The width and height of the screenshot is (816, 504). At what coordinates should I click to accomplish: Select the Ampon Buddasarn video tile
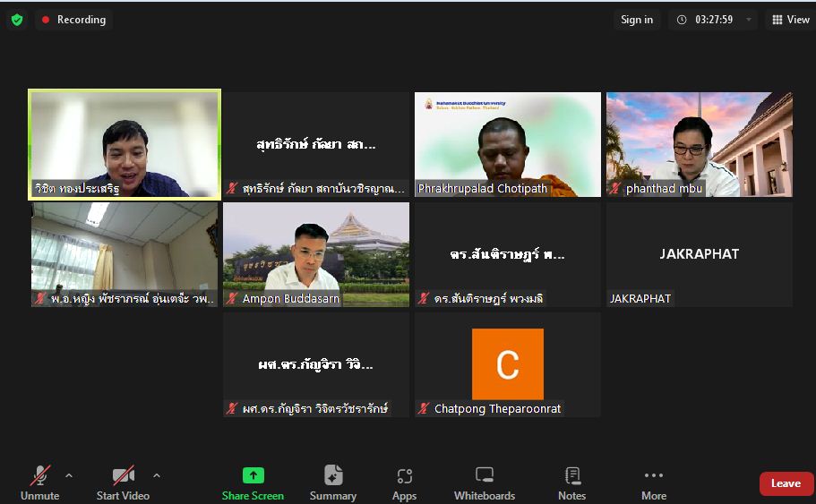[x=316, y=254]
